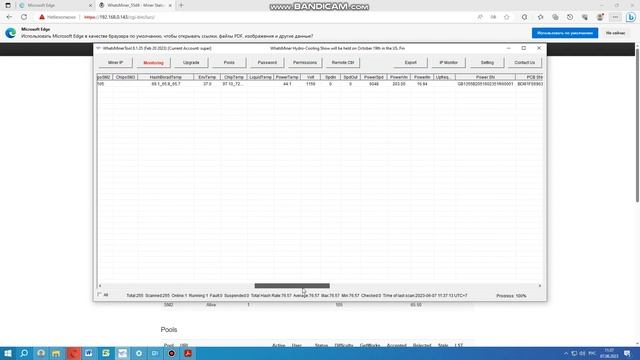Open the Favorites list icon
This screenshot has height=360, width=640.
click(540, 17)
